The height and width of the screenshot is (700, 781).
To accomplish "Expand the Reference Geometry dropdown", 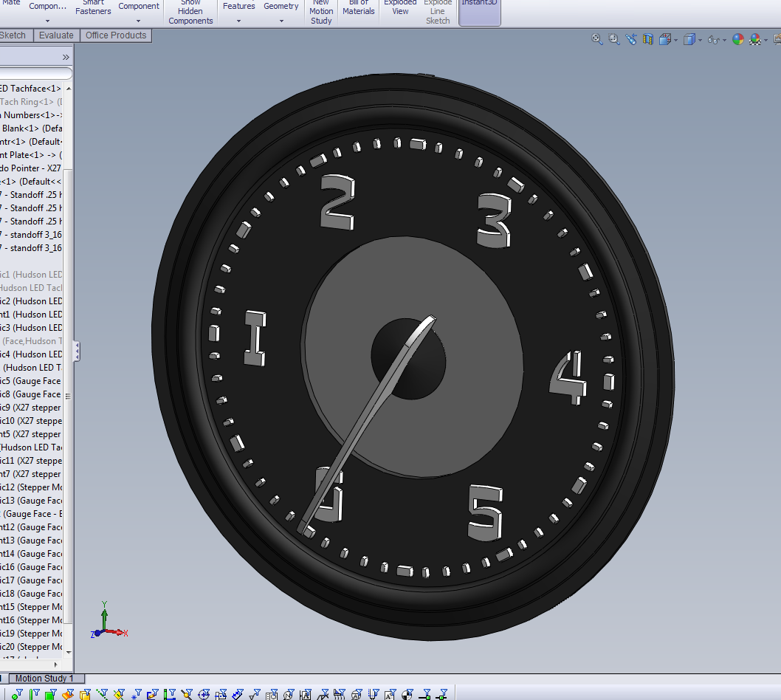I will (x=281, y=21).
